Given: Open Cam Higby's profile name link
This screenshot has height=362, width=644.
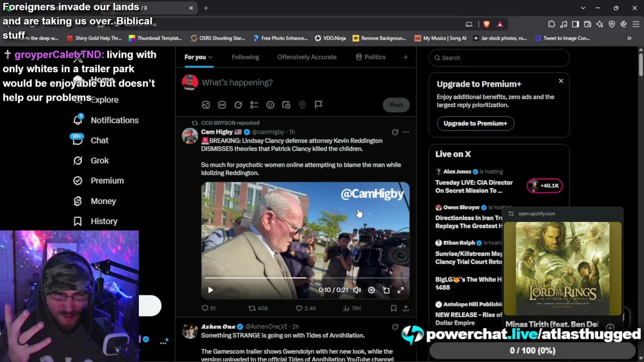Looking at the screenshot, I should point(217,132).
